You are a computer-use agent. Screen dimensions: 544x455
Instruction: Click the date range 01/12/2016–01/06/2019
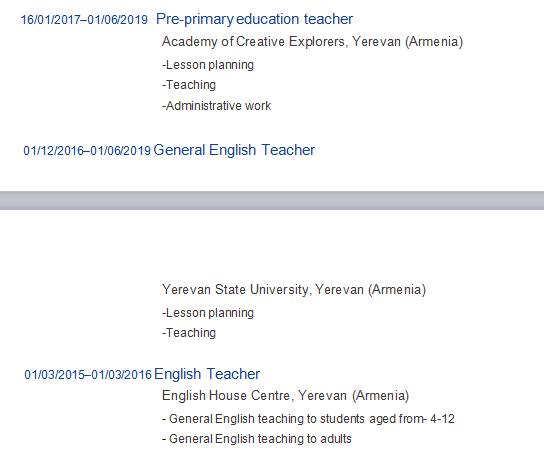pyautogui.click(x=87, y=151)
